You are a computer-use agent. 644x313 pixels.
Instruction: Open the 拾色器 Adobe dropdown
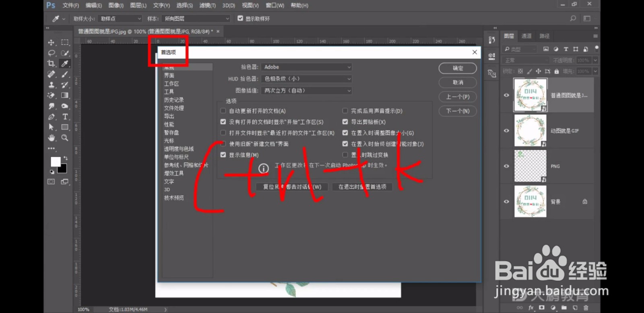[x=307, y=67]
